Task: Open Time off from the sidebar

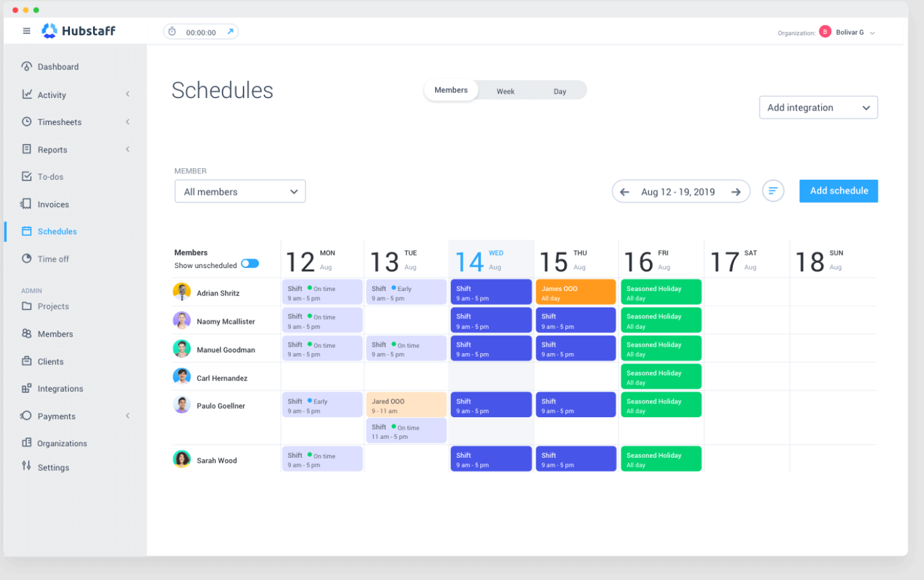Action: 53,259
